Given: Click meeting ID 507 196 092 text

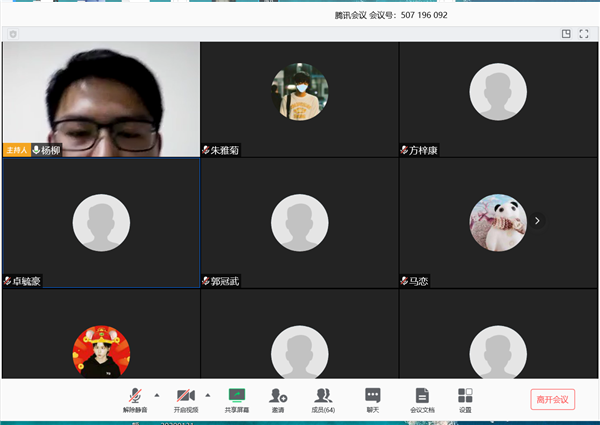Looking at the screenshot, I should pos(424,15).
